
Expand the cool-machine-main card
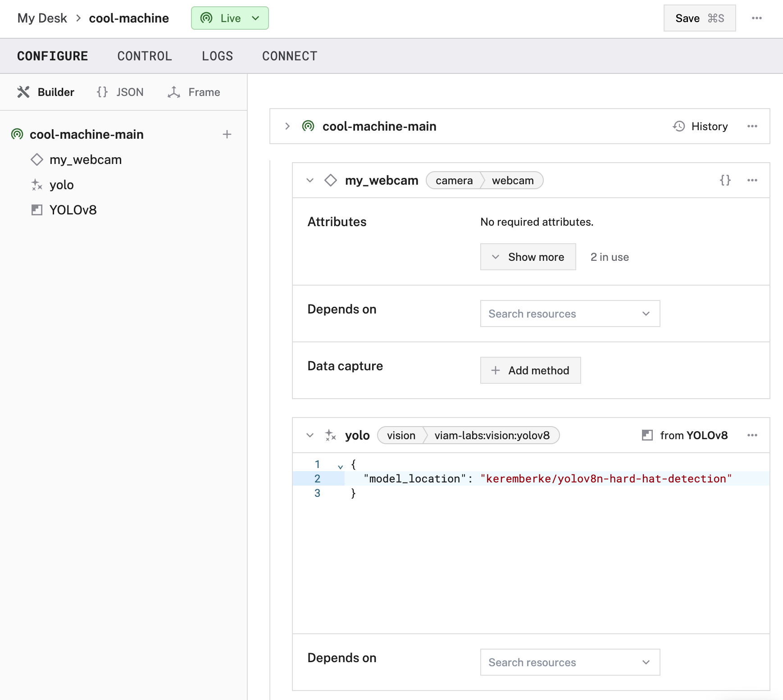click(x=287, y=126)
